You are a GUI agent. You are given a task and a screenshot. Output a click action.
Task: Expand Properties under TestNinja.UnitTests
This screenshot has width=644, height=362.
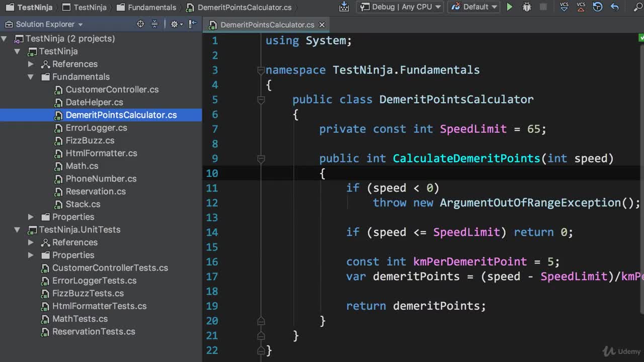point(31,255)
